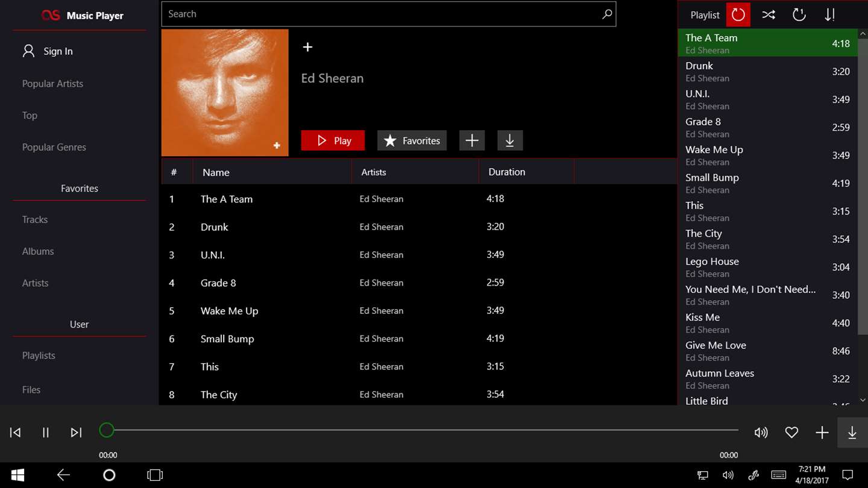Viewport: 868px width, 488px height.
Task: Click the Ed Sheeran album cover
Action: click(x=225, y=93)
